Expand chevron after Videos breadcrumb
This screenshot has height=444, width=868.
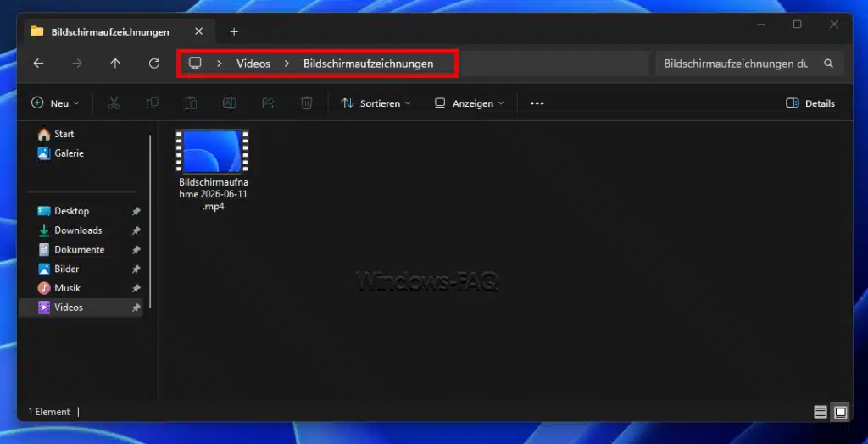point(287,64)
